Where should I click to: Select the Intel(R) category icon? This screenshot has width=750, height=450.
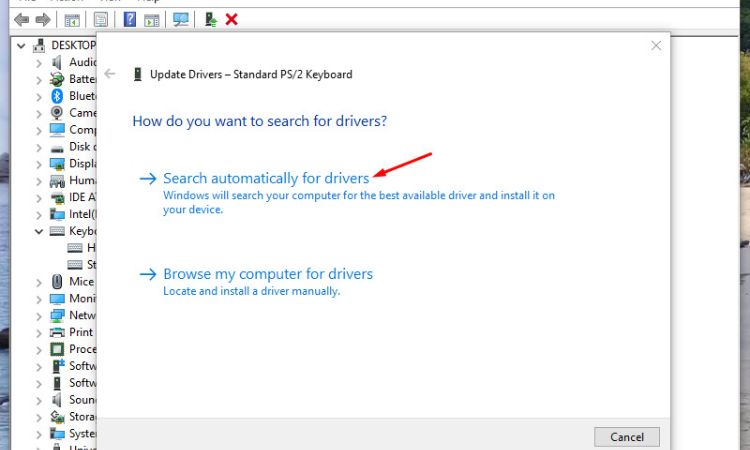(x=57, y=214)
